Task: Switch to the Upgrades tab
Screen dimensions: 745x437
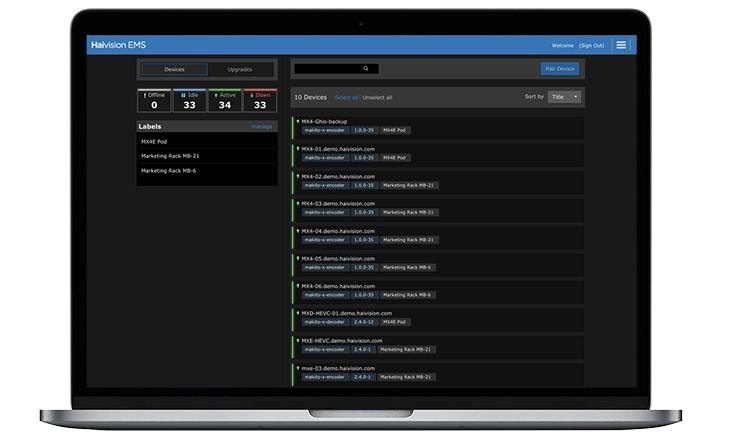Action: tap(240, 69)
